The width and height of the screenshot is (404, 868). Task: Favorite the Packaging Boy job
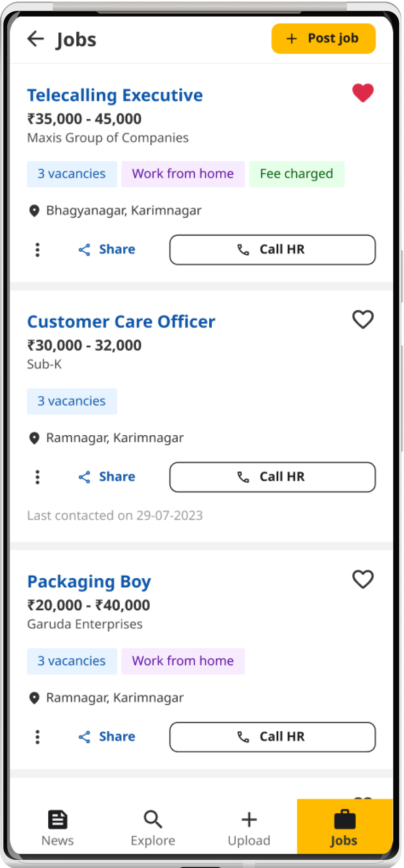(363, 579)
